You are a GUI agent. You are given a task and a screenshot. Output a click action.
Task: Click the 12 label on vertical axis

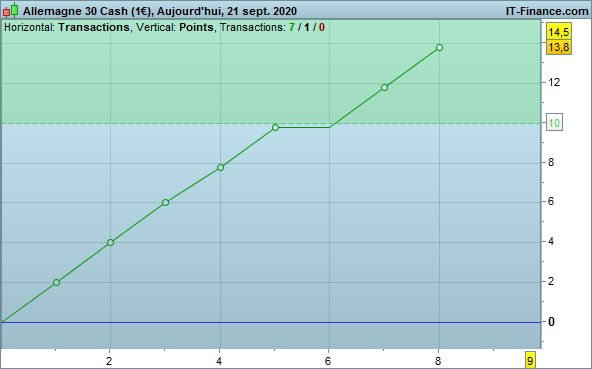point(554,82)
